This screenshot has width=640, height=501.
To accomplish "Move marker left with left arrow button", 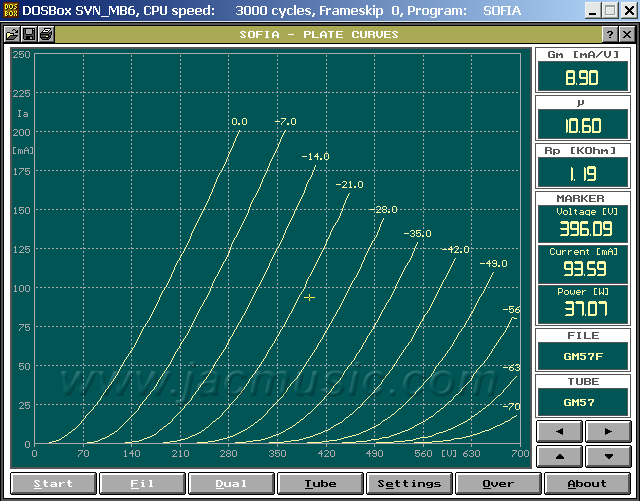I will [x=559, y=432].
